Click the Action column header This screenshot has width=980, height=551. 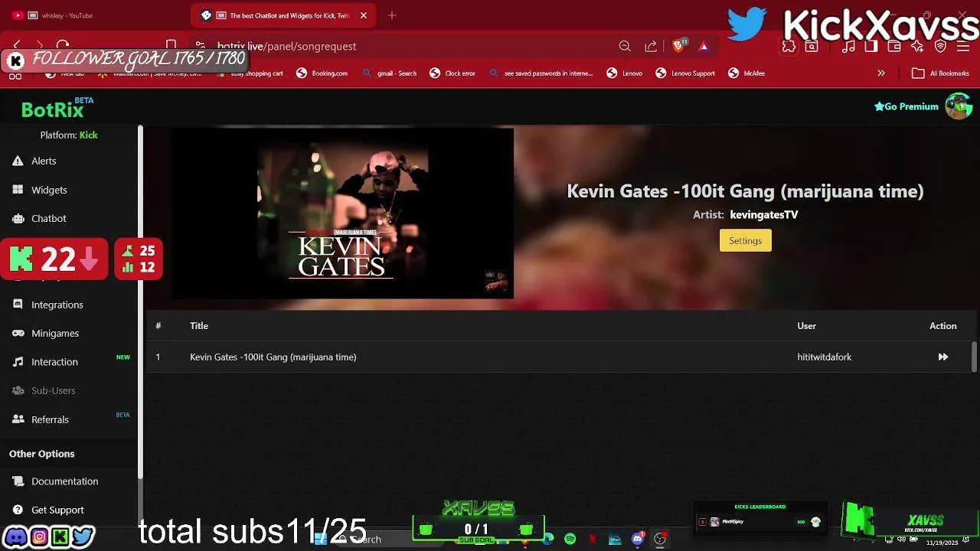[942, 326]
